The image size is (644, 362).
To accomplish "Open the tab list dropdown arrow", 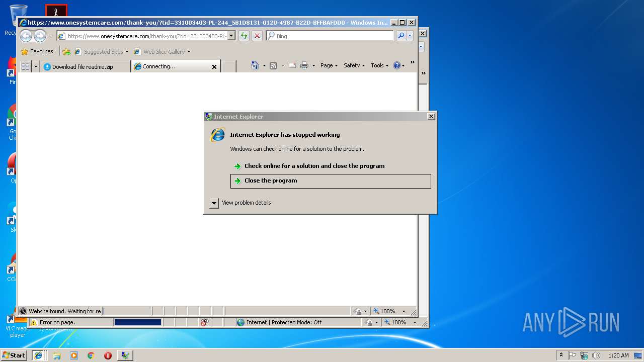I will [36, 66].
